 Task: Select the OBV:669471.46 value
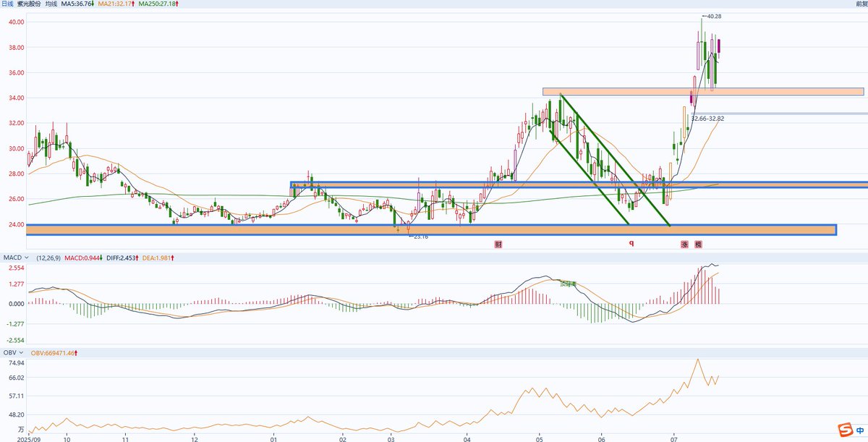(x=54, y=352)
